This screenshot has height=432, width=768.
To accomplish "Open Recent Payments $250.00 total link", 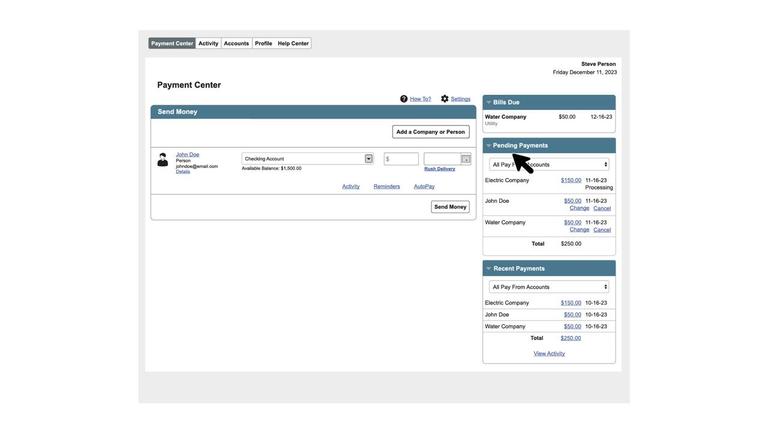I will coord(571,338).
